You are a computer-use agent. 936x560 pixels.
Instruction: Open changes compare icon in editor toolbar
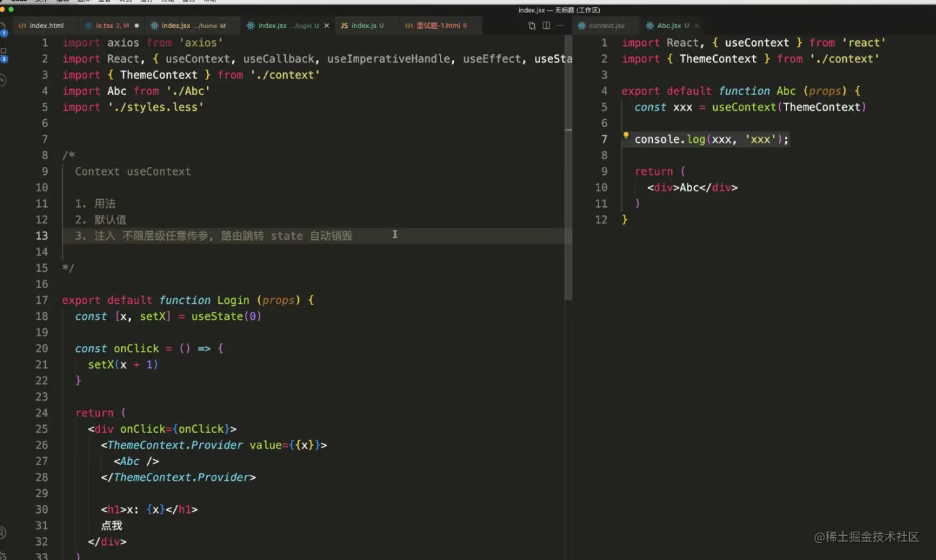pyautogui.click(x=532, y=26)
